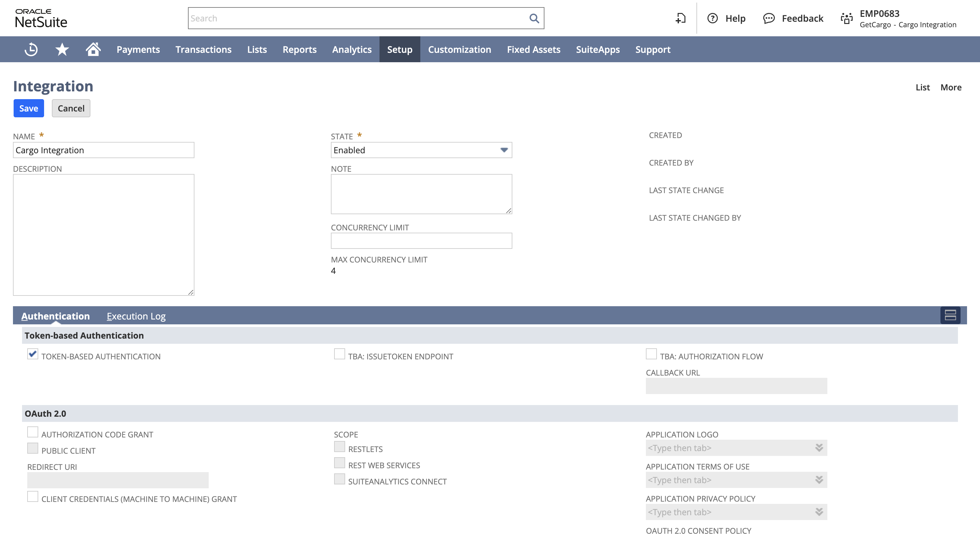
Task: Click the Name field with Cargo Integration
Action: [x=103, y=150]
